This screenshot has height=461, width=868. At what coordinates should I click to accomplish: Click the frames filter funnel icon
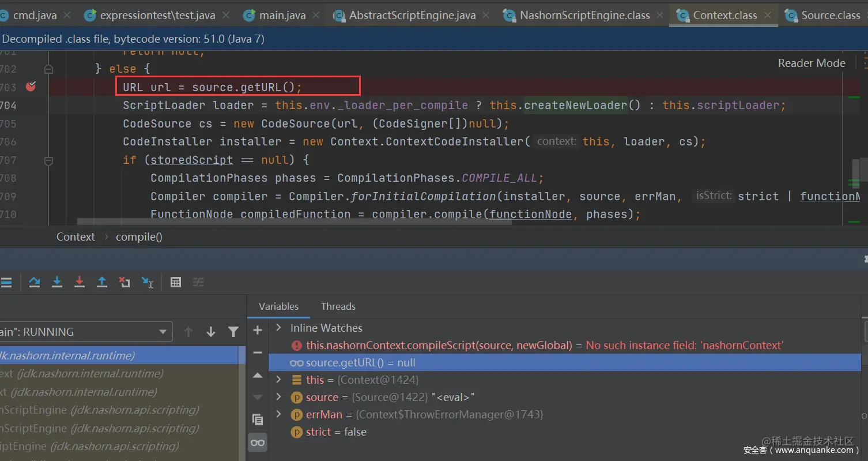233,332
